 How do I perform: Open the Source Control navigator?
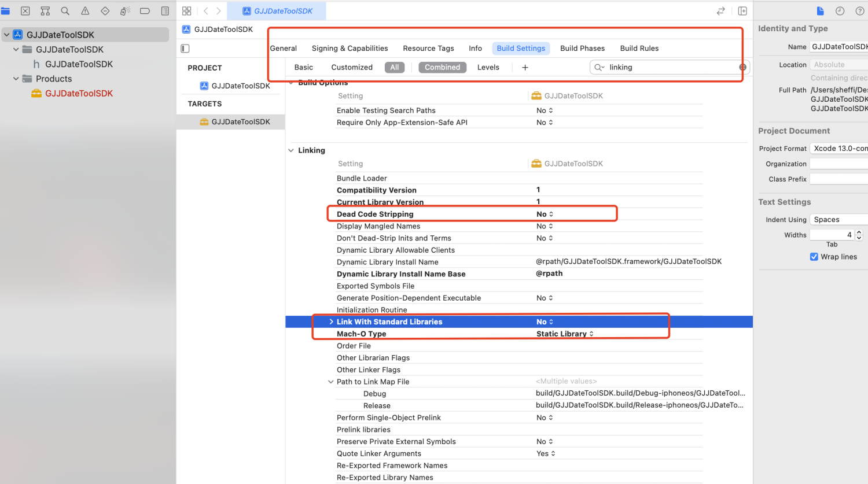[x=25, y=11]
